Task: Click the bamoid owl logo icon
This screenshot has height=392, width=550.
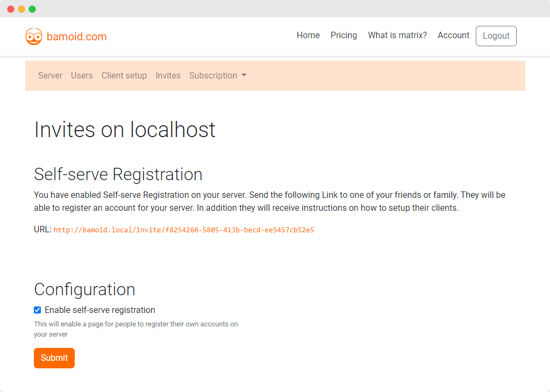Action: (34, 37)
